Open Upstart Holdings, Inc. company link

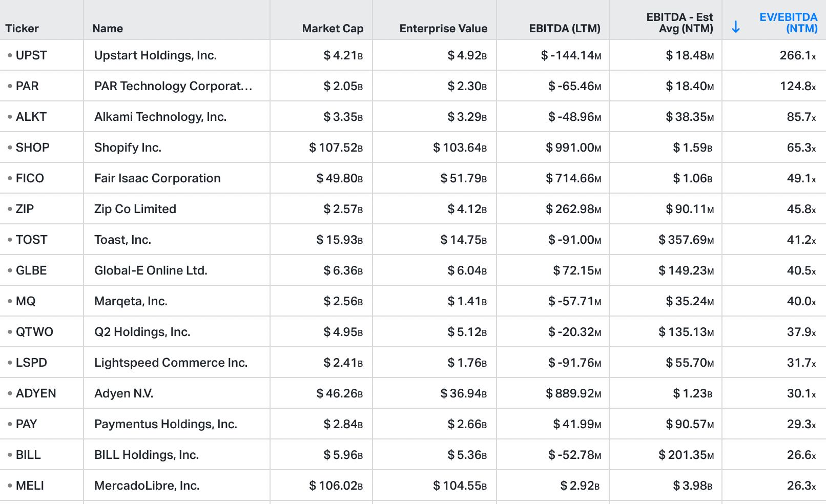(x=155, y=55)
